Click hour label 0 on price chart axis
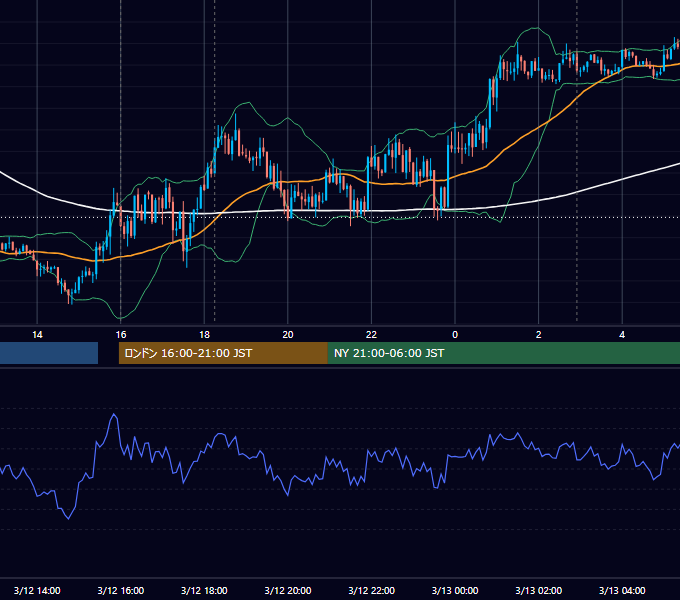 (x=455, y=335)
